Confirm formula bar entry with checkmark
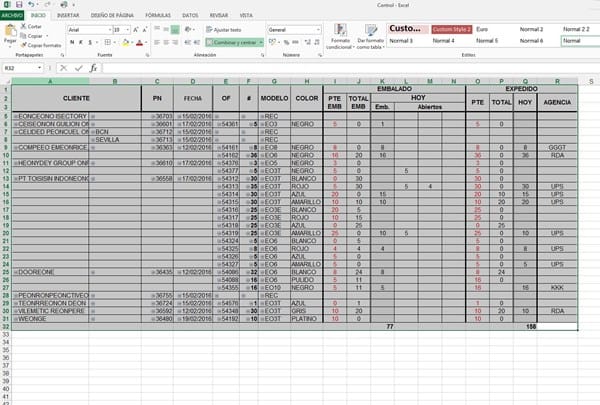The image size is (600, 405). pyautogui.click(x=79, y=68)
